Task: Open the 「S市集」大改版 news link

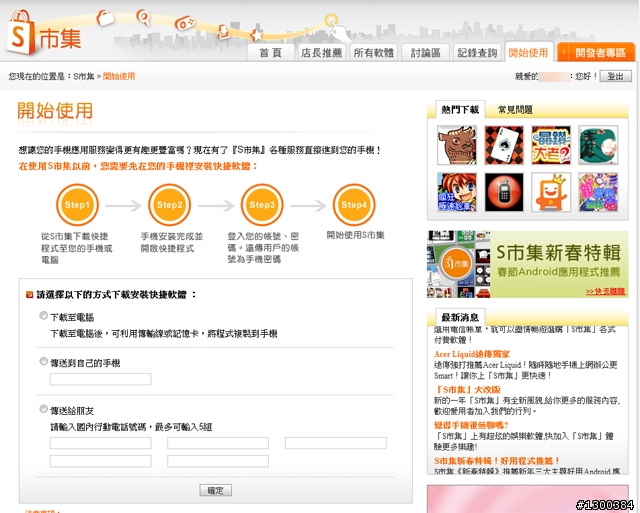Action: click(467, 389)
